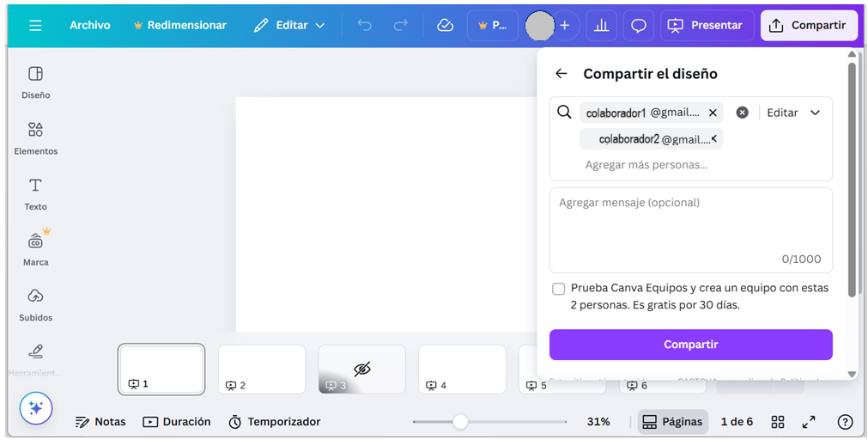
Task: Open the Subidos uploads panel
Action: 35,304
